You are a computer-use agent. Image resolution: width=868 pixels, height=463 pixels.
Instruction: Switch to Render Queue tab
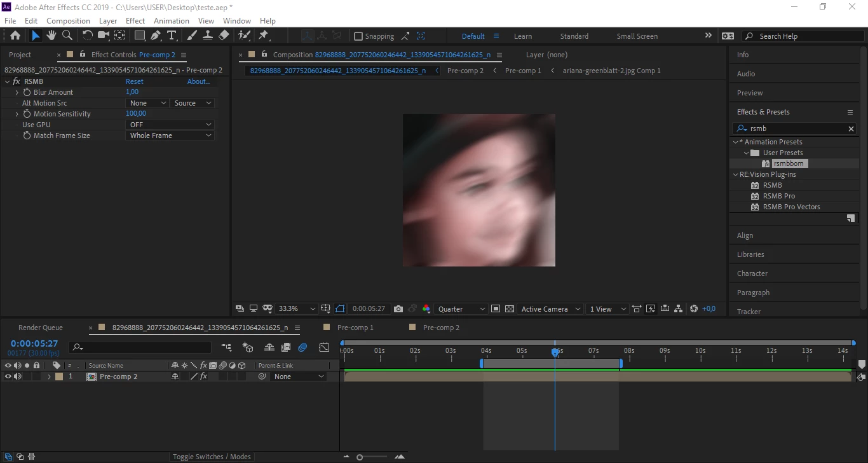(x=41, y=328)
